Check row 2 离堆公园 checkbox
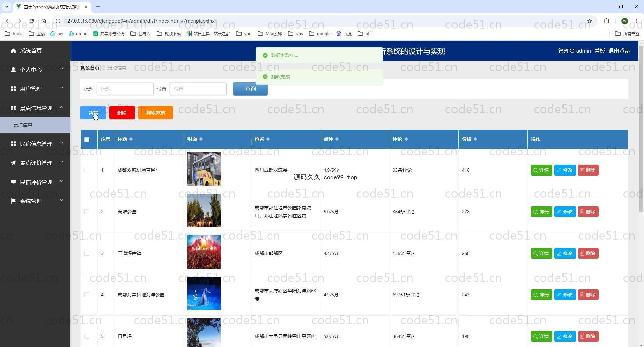This screenshot has height=347, width=644. coord(87,212)
